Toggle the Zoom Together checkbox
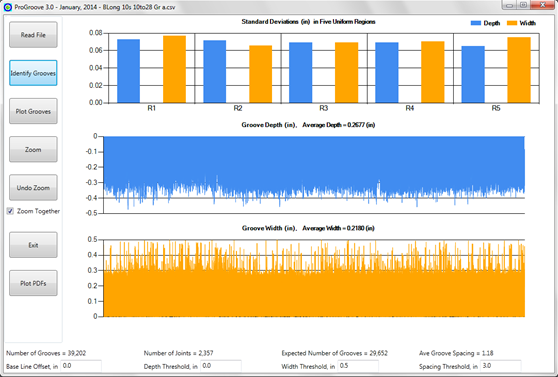Image resolution: width=558 pixels, height=377 pixels. click(10, 211)
